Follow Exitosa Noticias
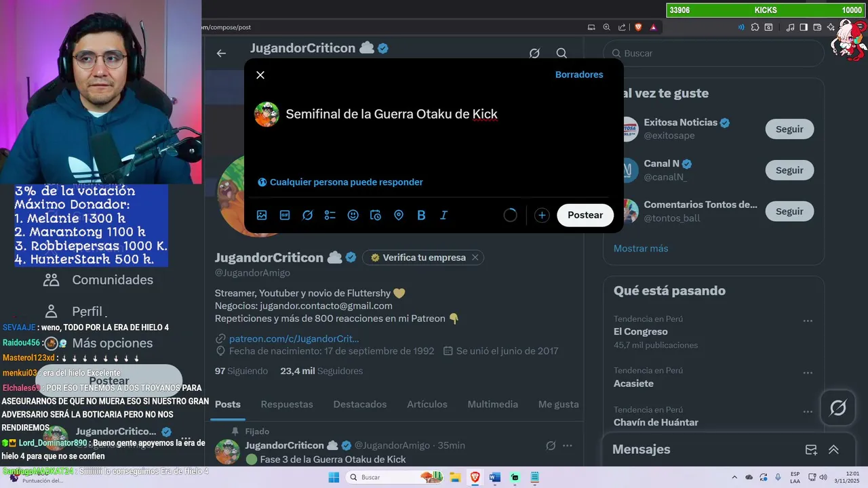 [x=789, y=129]
